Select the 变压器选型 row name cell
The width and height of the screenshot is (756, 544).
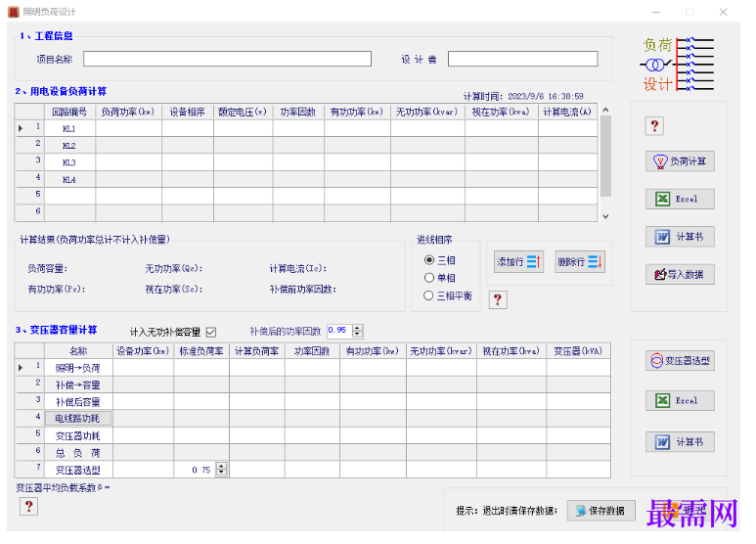click(x=78, y=470)
